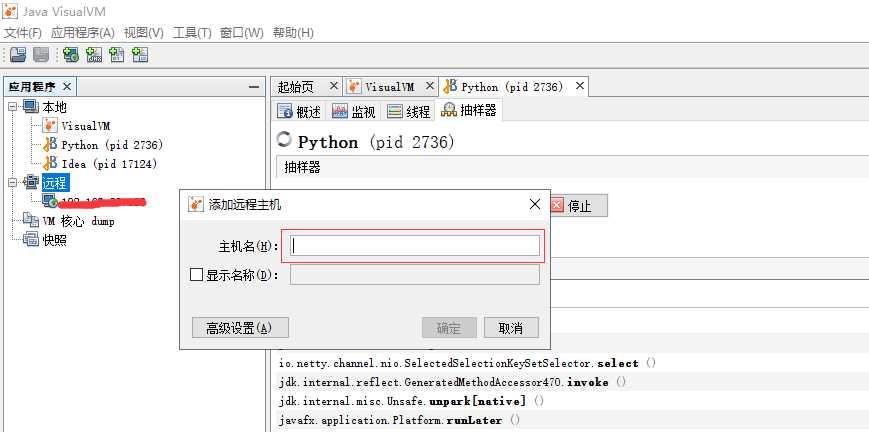The image size is (869, 432).
Task: Collapse the 本地 tree node
Action: pos(13,106)
